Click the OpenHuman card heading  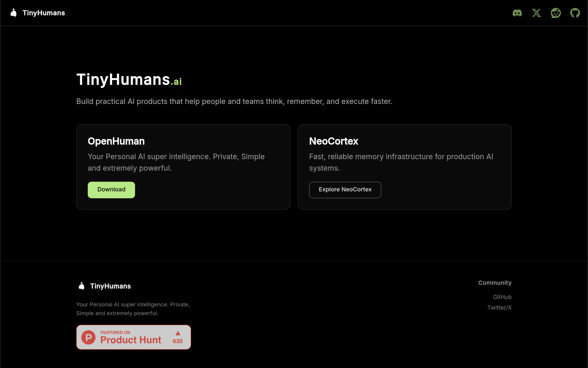(x=116, y=141)
